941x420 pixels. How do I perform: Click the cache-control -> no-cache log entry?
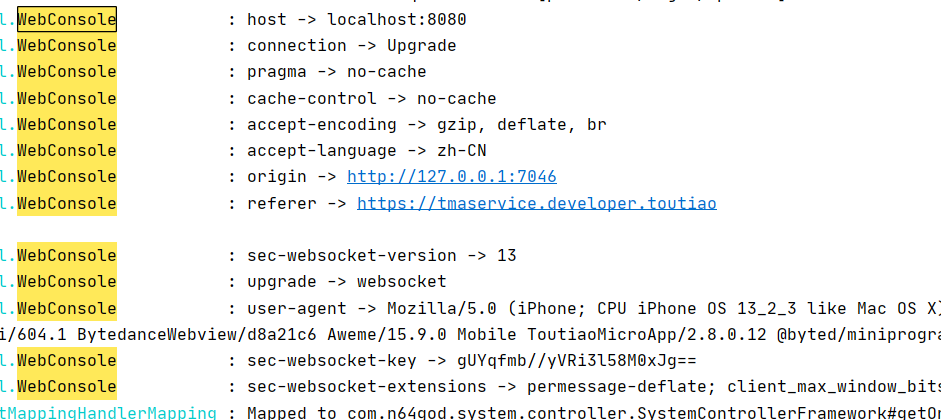pos(371,98)
